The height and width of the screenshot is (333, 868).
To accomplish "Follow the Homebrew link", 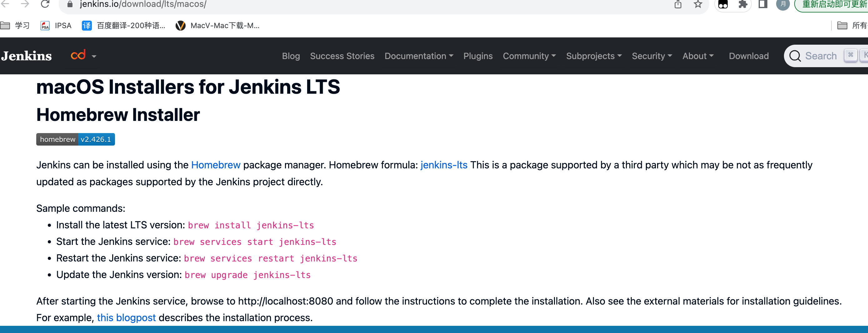I will [x=216, y=165].
